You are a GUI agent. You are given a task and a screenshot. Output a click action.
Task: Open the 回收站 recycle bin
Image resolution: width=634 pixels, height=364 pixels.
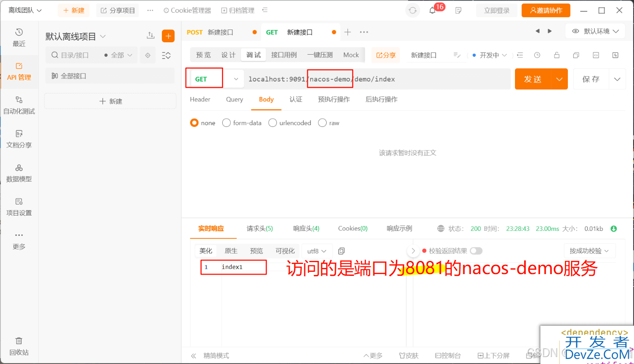coord(19,346)
